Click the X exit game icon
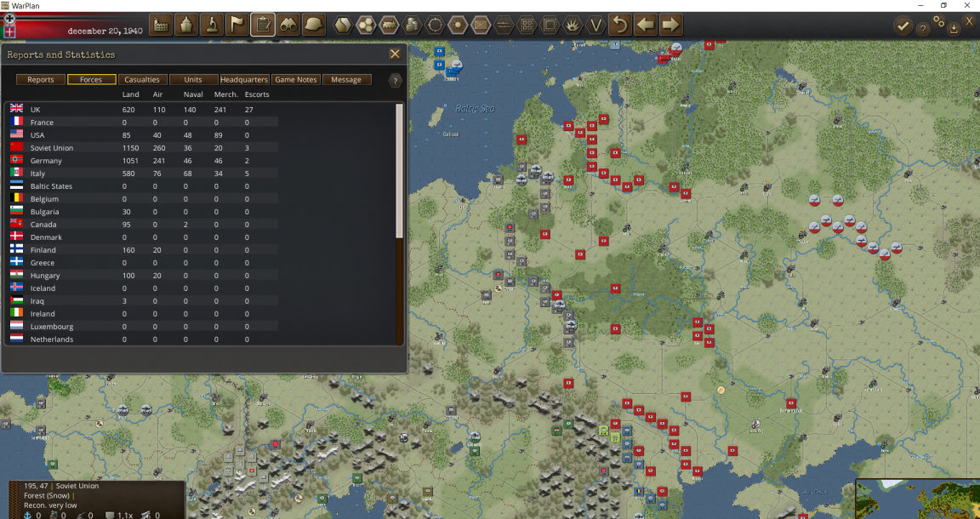The height and width of the screenshot is (519, 980). point(970,21)
